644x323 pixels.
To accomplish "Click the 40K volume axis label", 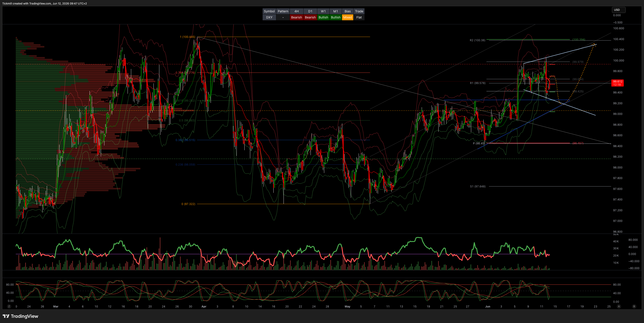I will coord(616,241).
